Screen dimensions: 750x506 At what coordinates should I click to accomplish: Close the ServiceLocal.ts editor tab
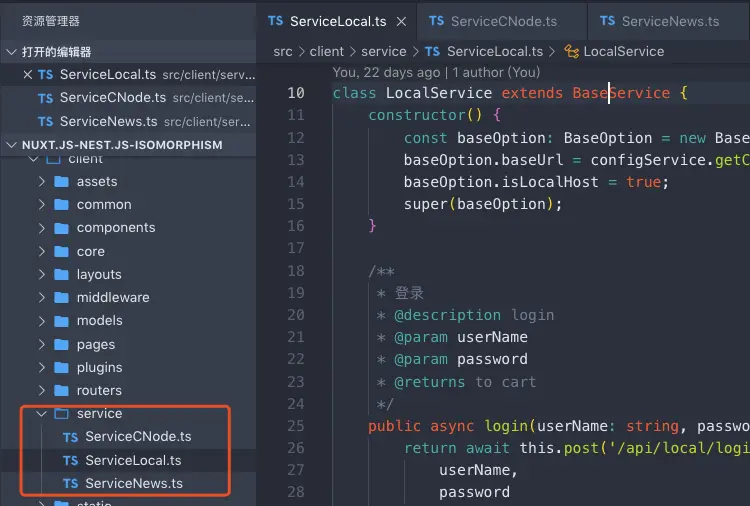[x=401, y=22]
